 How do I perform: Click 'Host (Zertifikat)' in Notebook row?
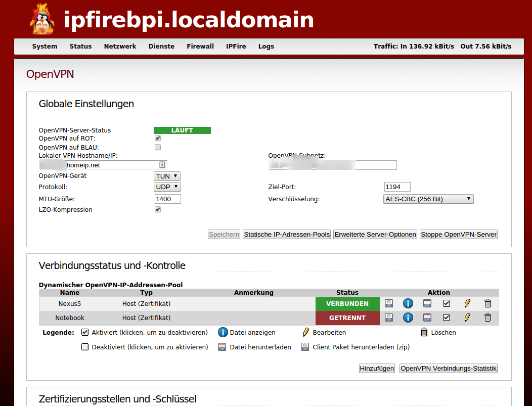pos(146,318)
